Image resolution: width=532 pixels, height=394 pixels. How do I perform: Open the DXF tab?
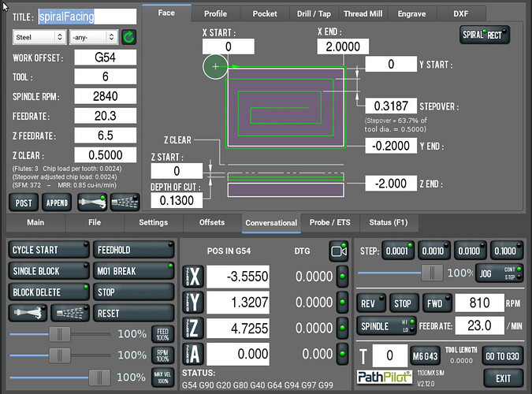[461, 13]
